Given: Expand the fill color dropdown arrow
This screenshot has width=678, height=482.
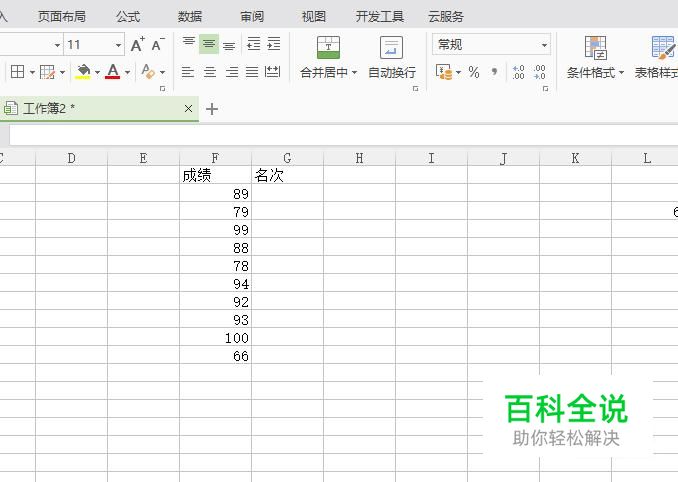Looking at the screenshot, I should pos(98,72).
